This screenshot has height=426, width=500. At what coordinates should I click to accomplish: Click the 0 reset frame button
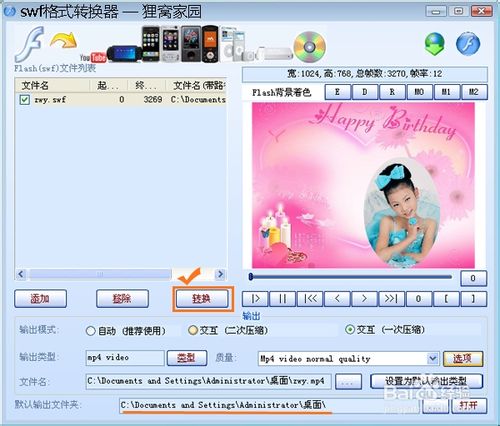419,299
